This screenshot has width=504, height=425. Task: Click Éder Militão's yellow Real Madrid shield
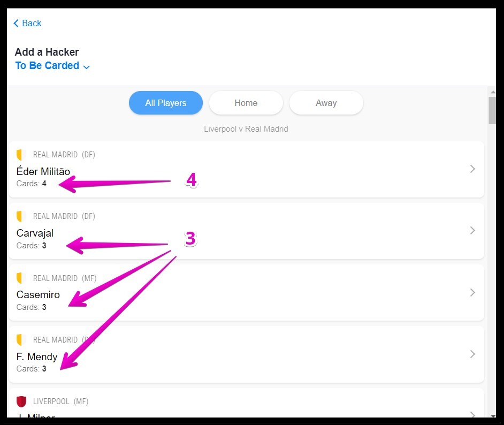coord(20,155)
